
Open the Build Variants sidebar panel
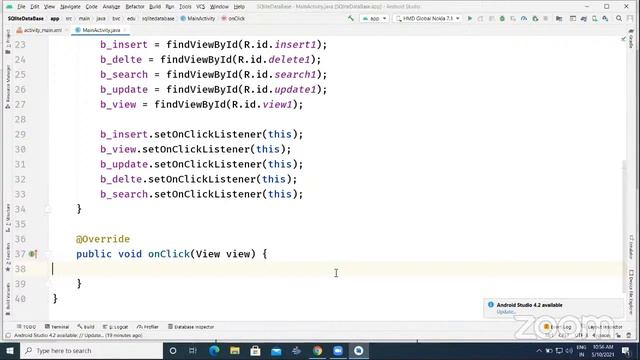[8, 299]
